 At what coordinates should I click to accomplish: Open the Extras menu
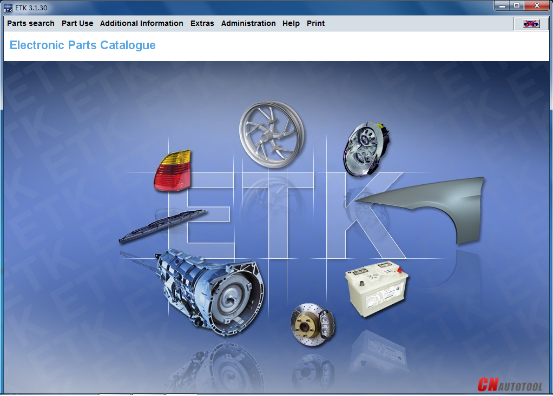coord(202,24)
